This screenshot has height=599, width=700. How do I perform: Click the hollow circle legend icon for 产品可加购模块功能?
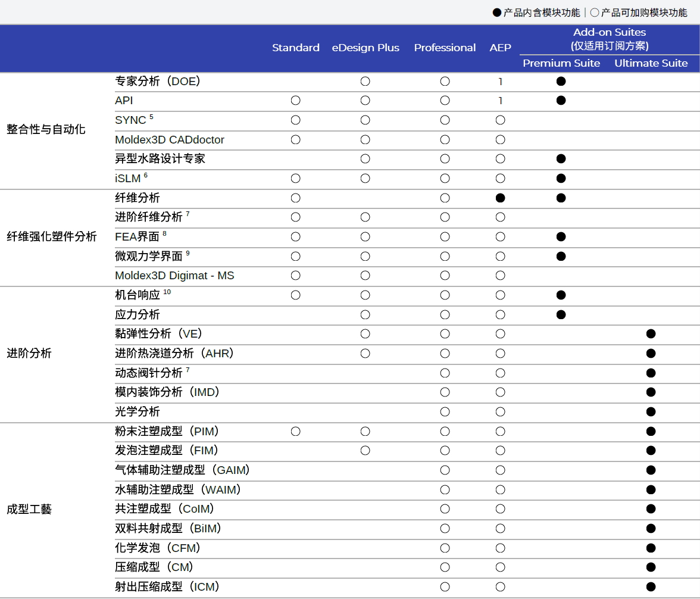point(594,13)
